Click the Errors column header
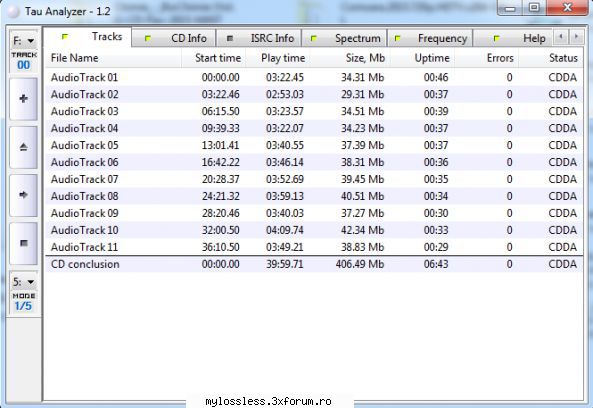This screenshot has height=408, width=593. pos(487,58)
